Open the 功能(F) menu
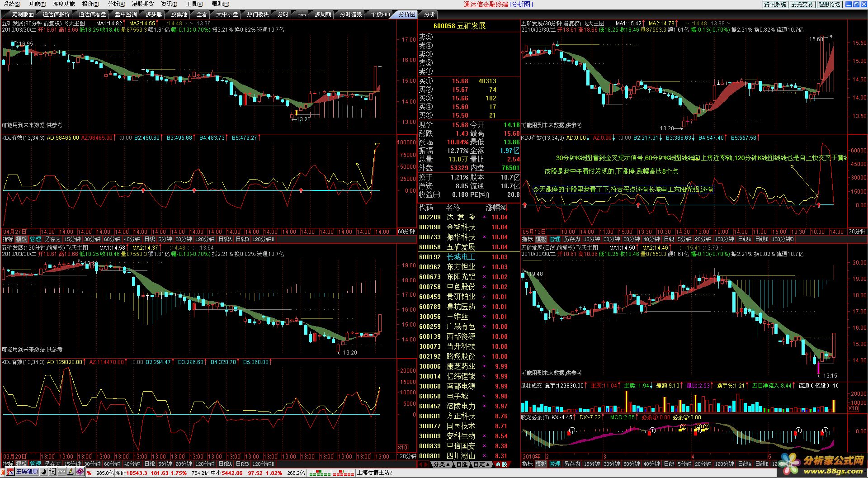Viewport: 868px width, 478px height. tap(38, 4)
